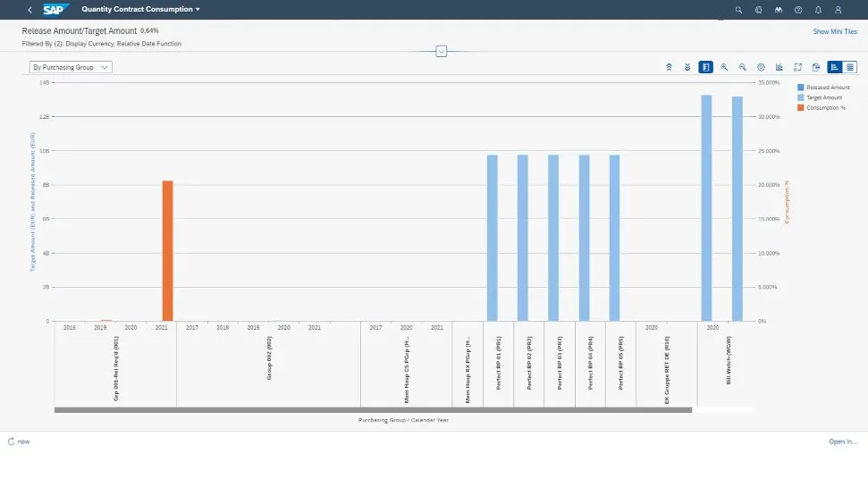Zoom out of the chart

coord(742,67)
